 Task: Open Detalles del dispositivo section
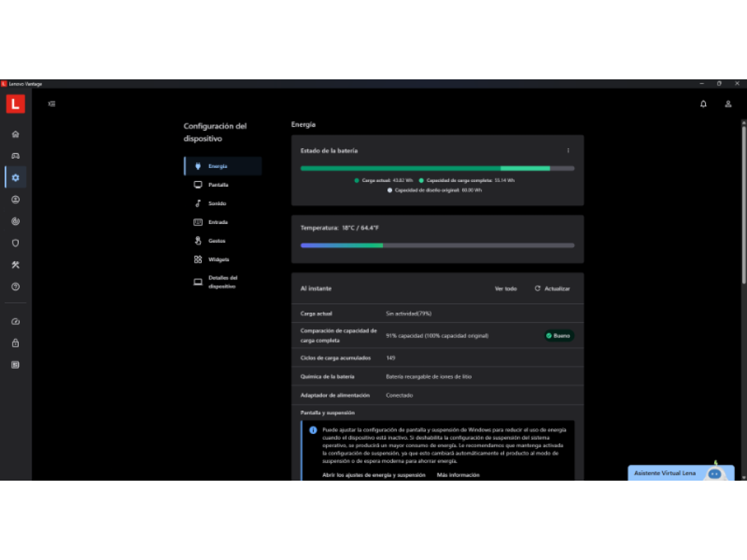(x=222, y=282)
